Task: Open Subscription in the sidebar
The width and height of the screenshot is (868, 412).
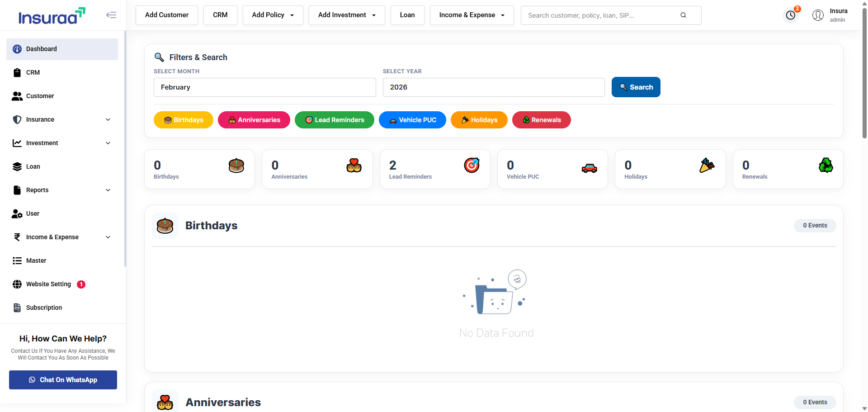Action: (x=62, y=308)
